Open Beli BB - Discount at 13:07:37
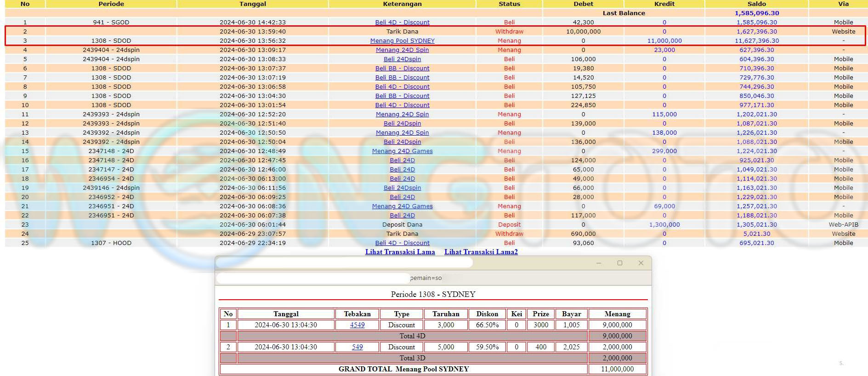This screenshot has width=868, height=376. [402, 68]
